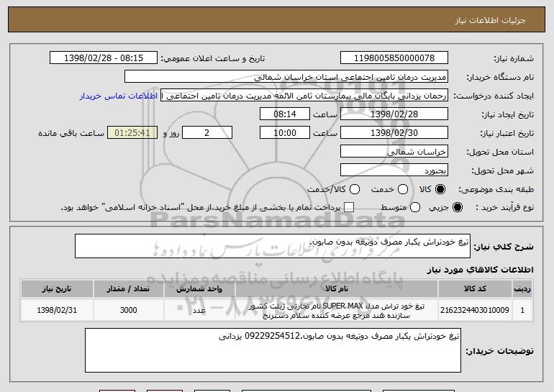The width and height of the screenshot is (554, 392).
Task: Click the product code 2162324403010009 cell
Action: [475, 311]
